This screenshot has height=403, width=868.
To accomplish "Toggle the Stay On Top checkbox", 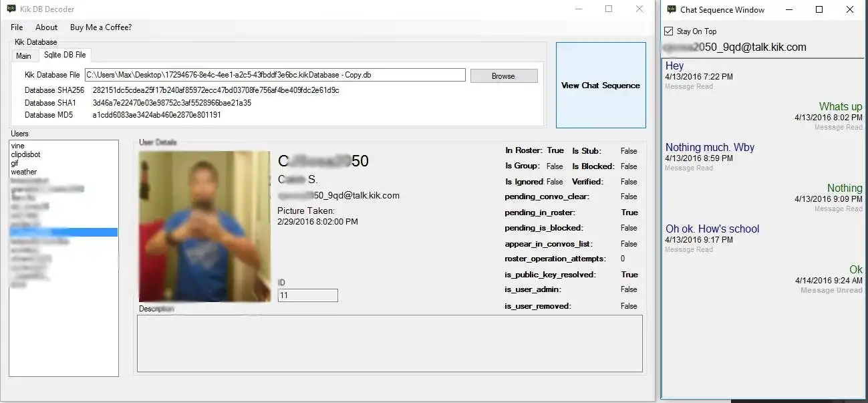I will [669, 31].
